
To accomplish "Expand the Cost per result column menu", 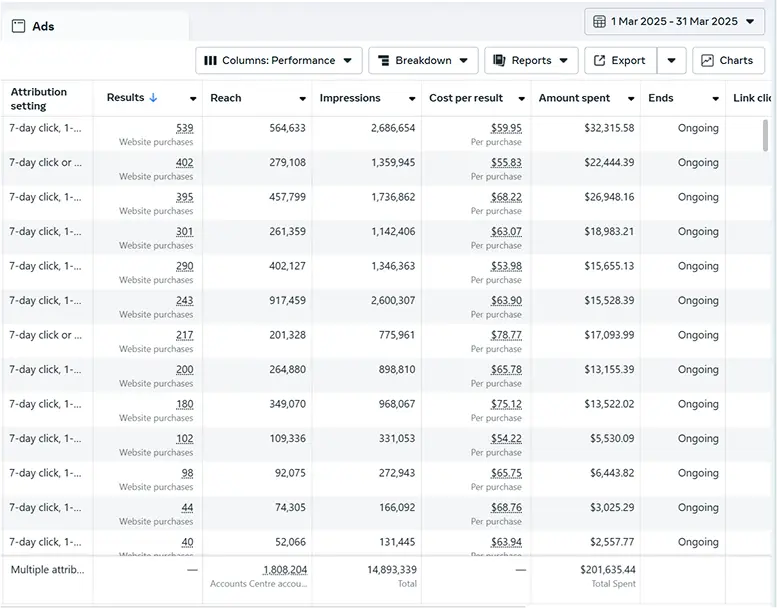I will tap(521, 99).
